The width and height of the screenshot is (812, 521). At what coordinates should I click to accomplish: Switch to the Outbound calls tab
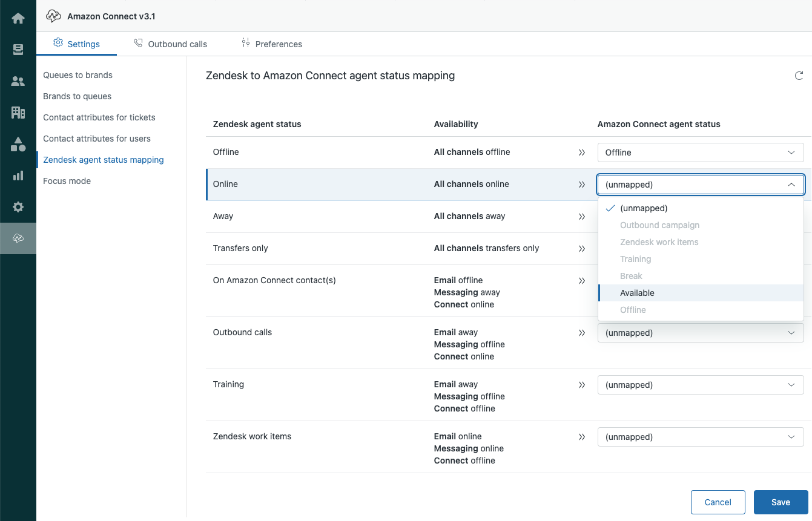pyautogui.click(x=171, y=44)
